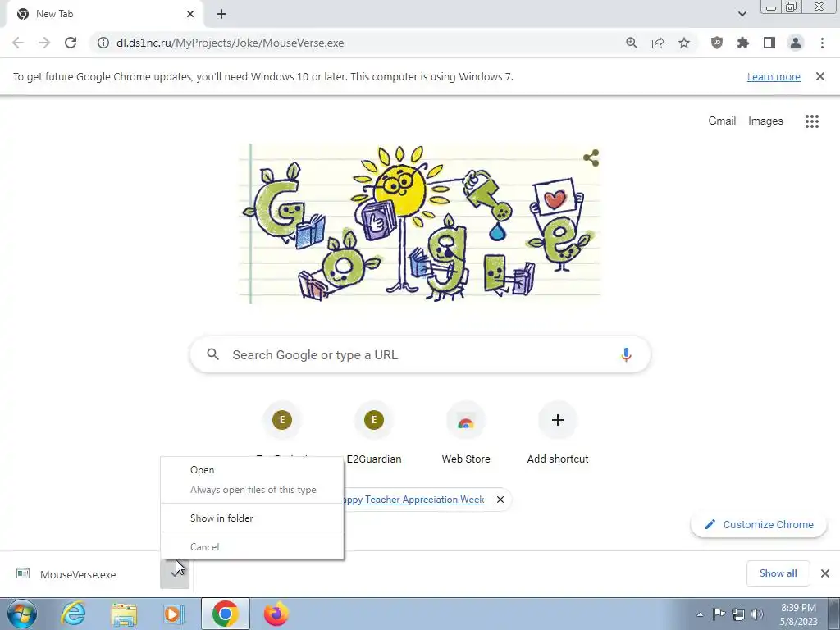The width and height of the screenshot is (840, 630).
Task: Dismiss the Windows 7 update infobar
Action: point(820,76)
